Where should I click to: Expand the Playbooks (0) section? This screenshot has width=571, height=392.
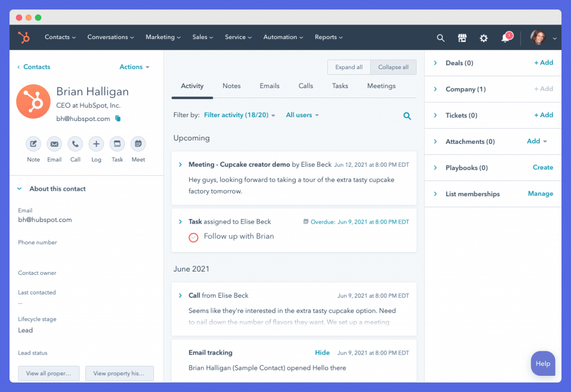pyautogui.click(x=435, y=168)
